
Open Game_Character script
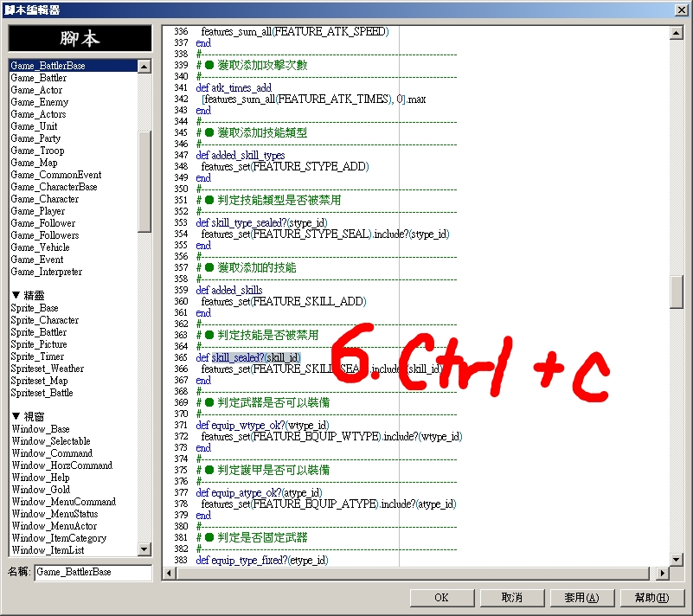pos(45,199)
